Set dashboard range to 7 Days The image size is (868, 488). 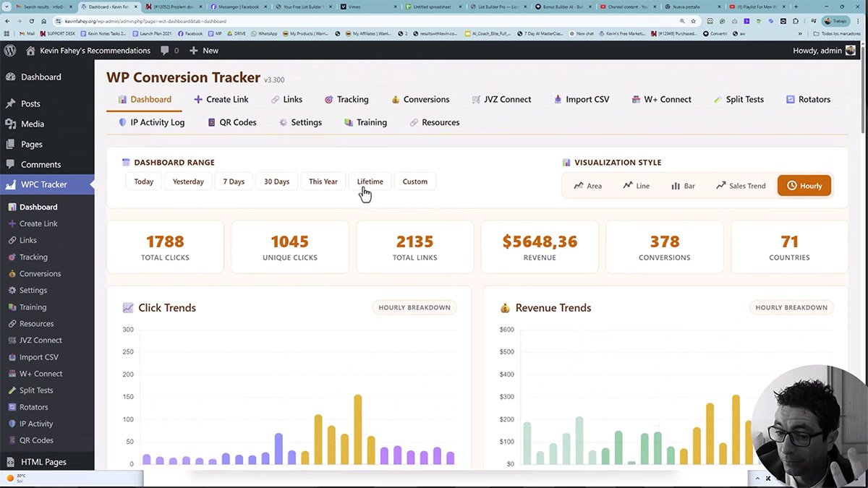(x=234, y=181)
